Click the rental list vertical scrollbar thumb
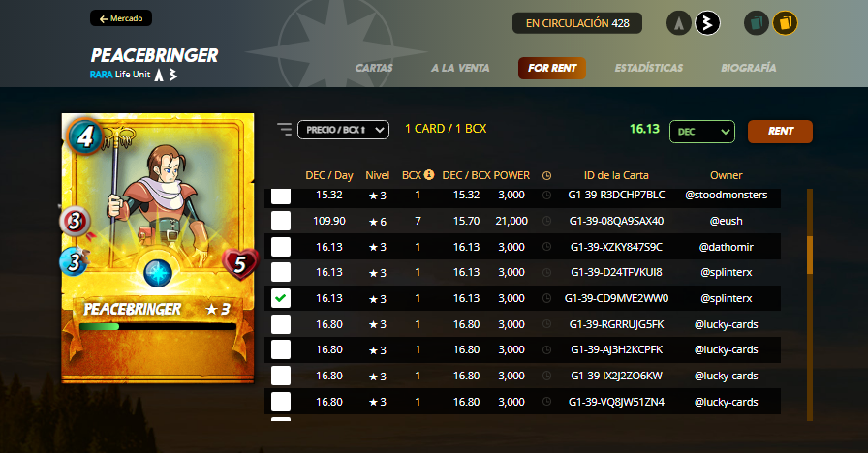This screenshot has height=453, width=868. 810,255
